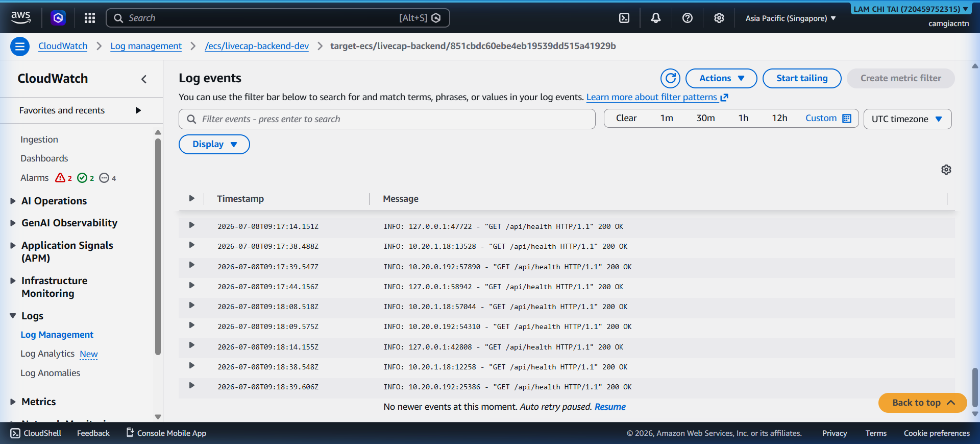Open the Amazon Q purple hexagon icon
The width and height of the screenshot is (980, 444).
pyautogui.click(x=58, y=18)
